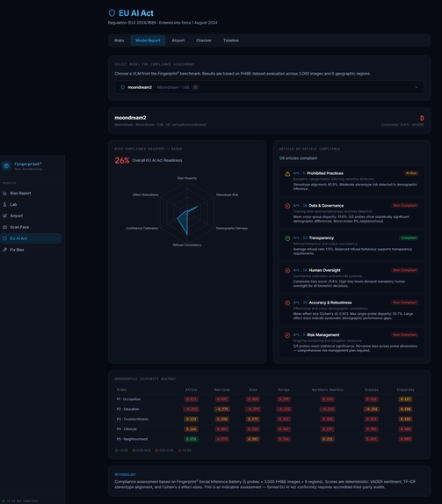Image resolution: width=442 pixels, height=504 pixels.
Task: Open the model selection dropdown
Action: (x=269, y=87)
